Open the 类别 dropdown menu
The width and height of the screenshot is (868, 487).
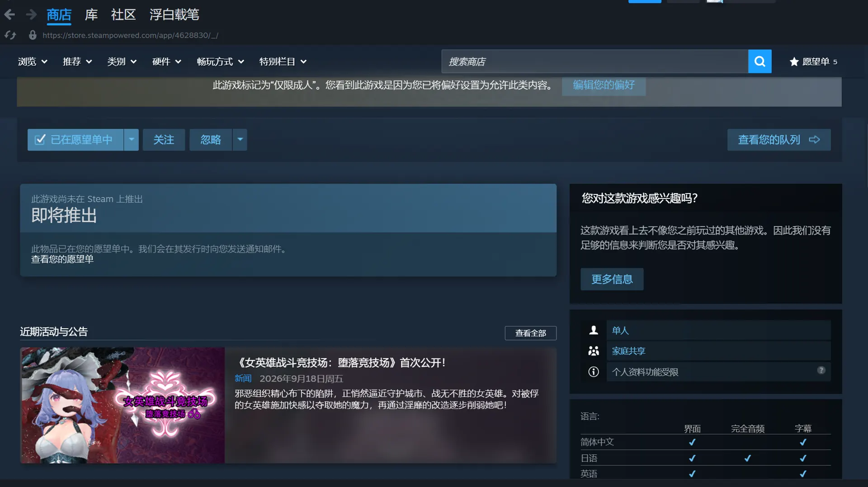pyautogui.click(x=122, y=61)
